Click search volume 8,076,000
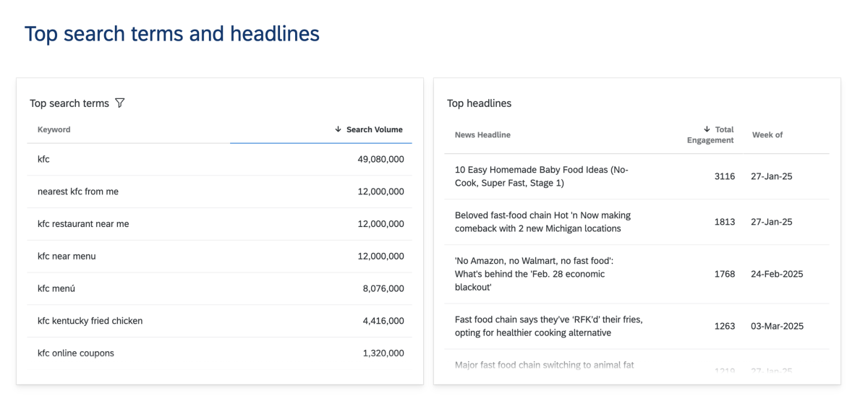Screen dimensions: 868x417 (x=383, y=288)
